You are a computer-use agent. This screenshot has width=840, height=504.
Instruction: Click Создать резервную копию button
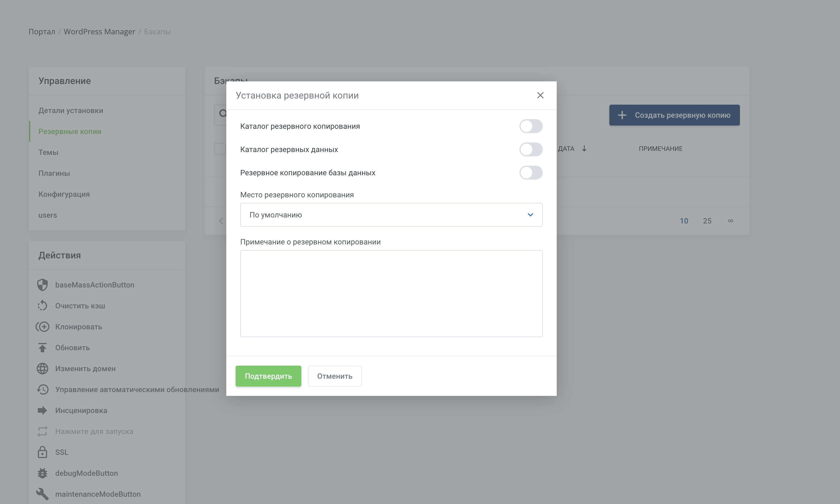pyautogui.click(x=674, y=115)
